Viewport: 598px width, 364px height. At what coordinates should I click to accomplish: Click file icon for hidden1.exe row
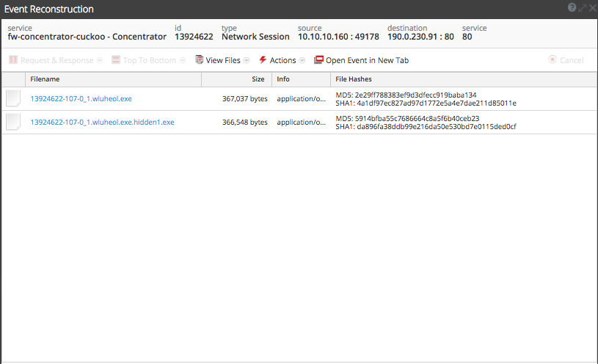click(x=13, y=122)
